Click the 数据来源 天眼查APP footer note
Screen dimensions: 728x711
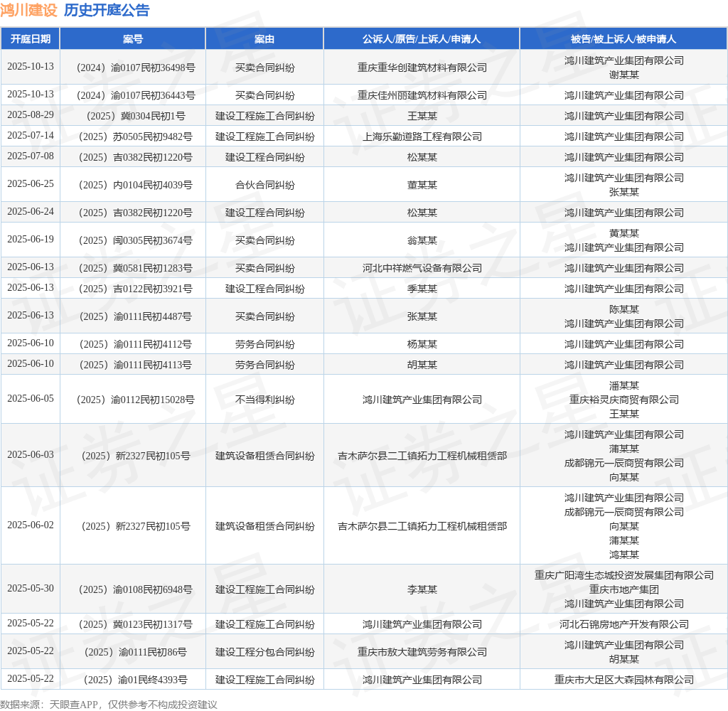[109, 705]
